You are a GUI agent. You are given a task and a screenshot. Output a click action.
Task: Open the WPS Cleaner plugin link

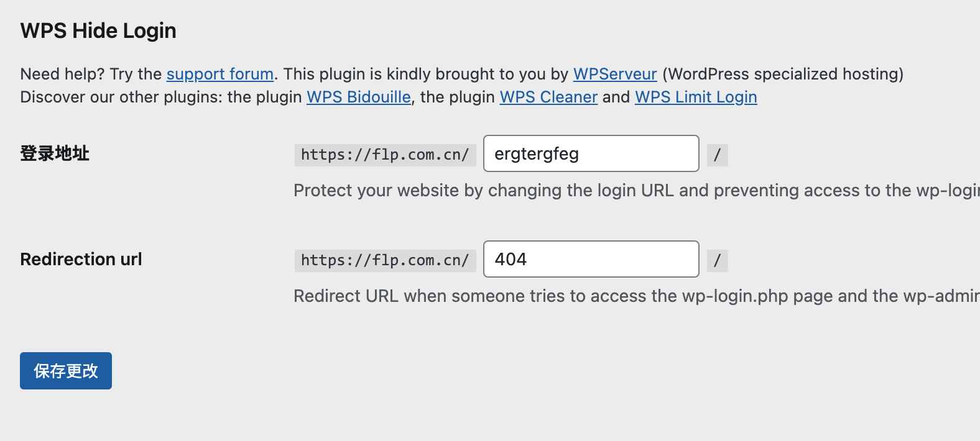548,97
